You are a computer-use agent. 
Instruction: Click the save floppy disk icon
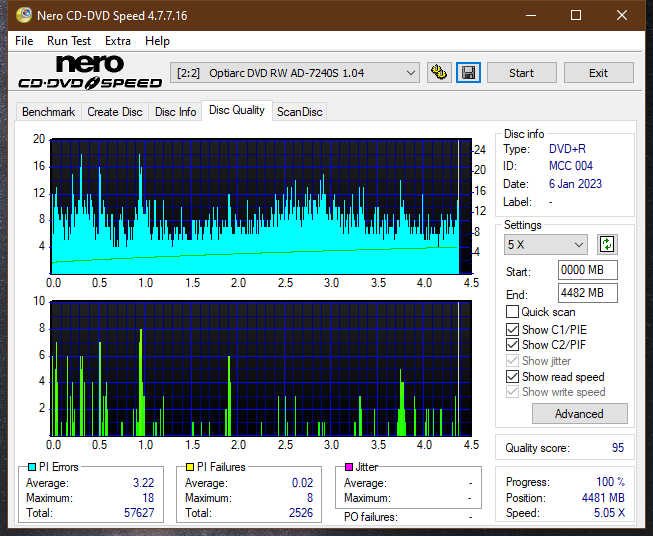click(469, 73)
